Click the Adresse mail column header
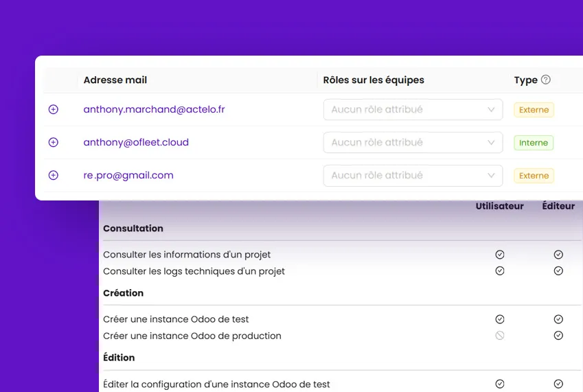 [115, 80]
